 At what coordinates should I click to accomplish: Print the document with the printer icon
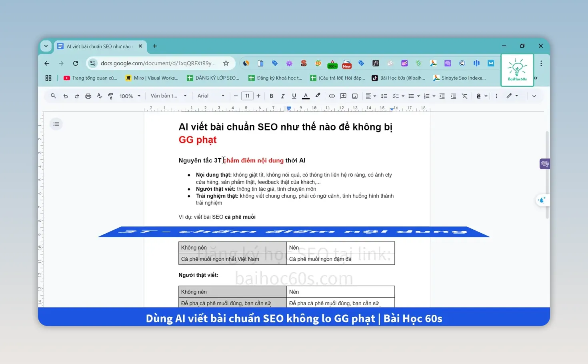click(x=88, y=96)
